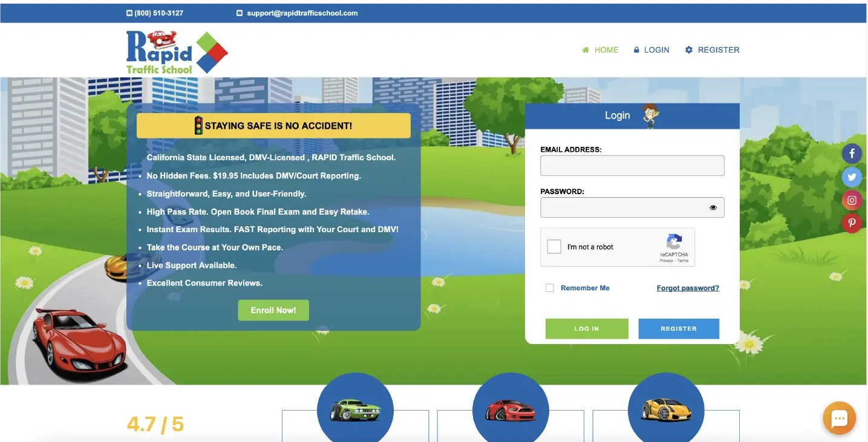
Task: Toggle password visibility eye icon
Action: (x=713, y=207)
